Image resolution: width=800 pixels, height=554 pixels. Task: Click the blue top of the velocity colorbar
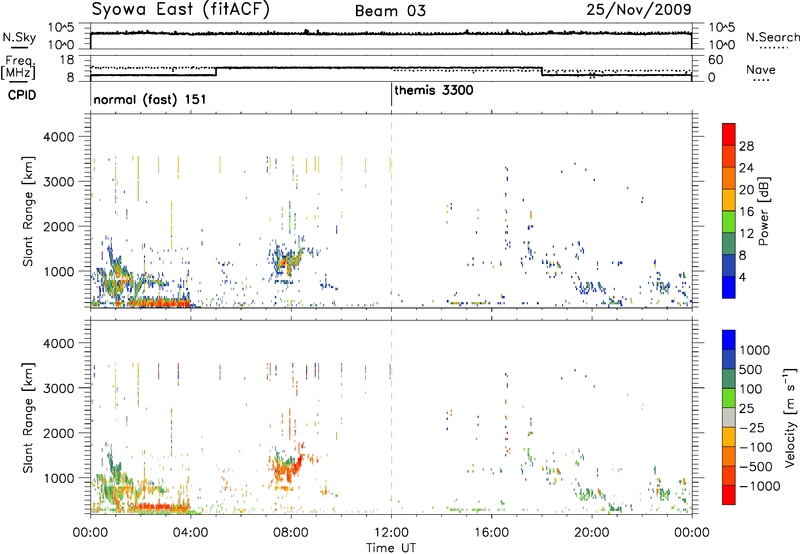click(x=729, y=340)
